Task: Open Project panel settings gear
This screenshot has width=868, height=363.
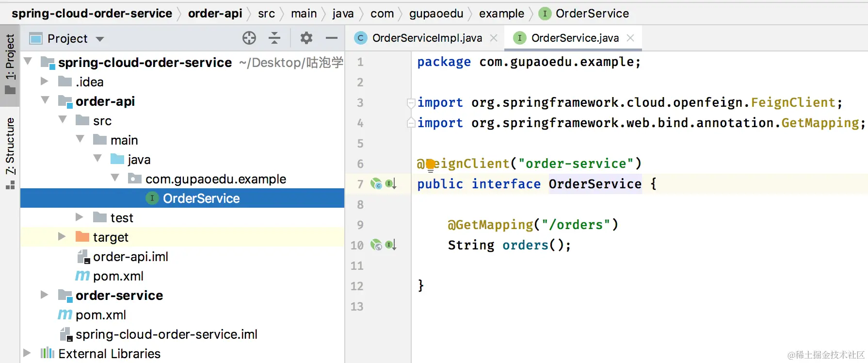Action: pos(306,38)
